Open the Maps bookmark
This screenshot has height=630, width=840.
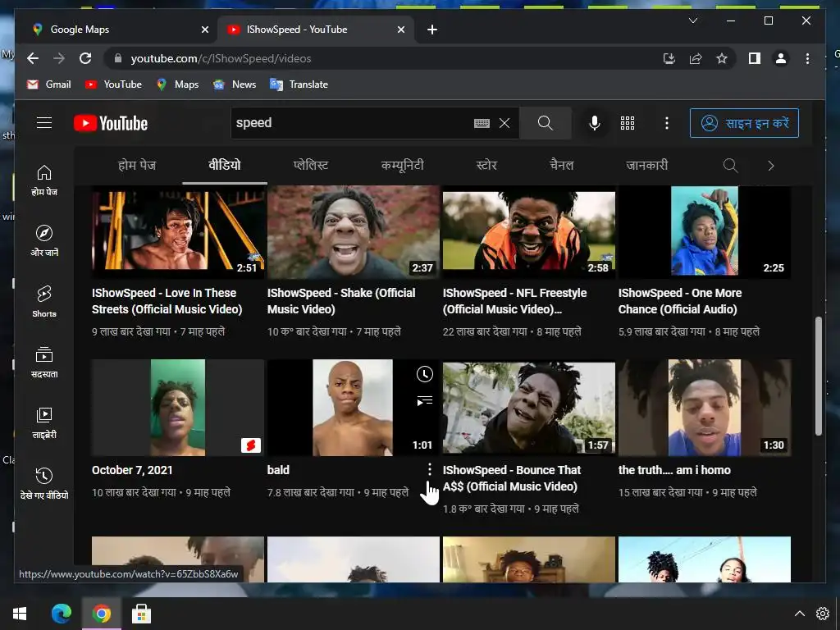point(177,84)
